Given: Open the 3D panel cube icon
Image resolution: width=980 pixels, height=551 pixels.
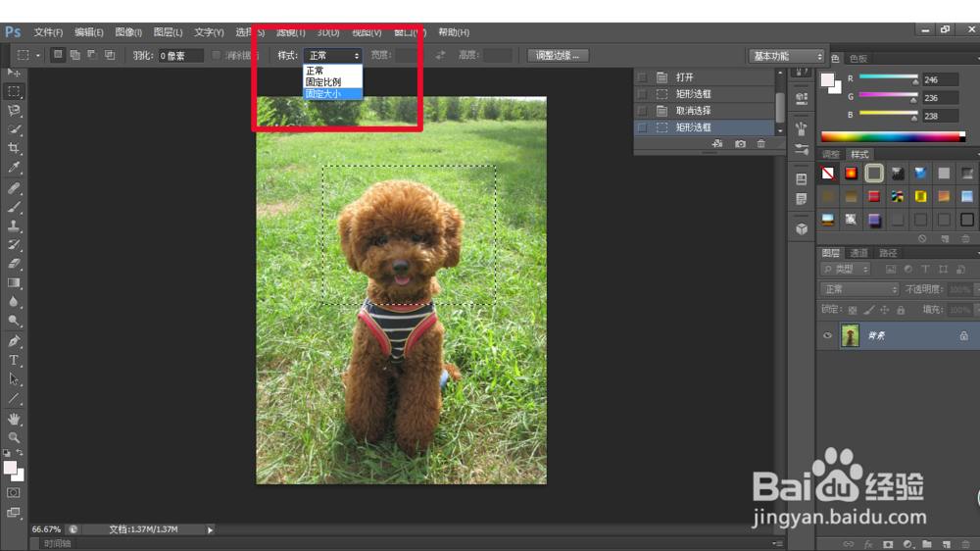Looking at the screenshot, I should pos(802,228).
